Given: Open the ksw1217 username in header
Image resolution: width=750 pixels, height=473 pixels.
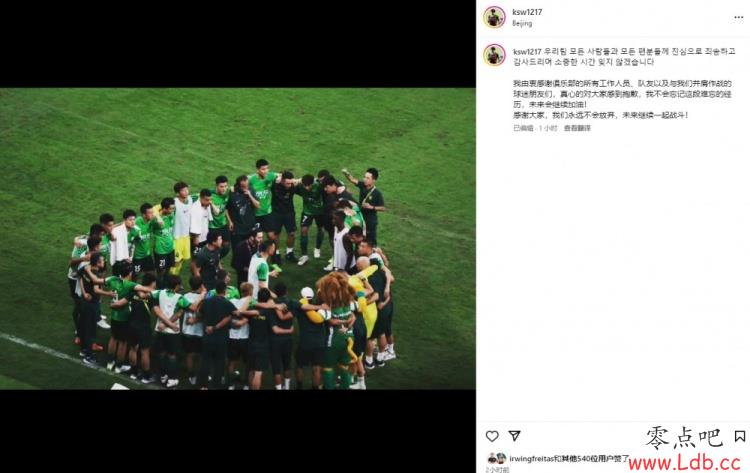Looking at the screenshot, I should (x=527, y=12).
